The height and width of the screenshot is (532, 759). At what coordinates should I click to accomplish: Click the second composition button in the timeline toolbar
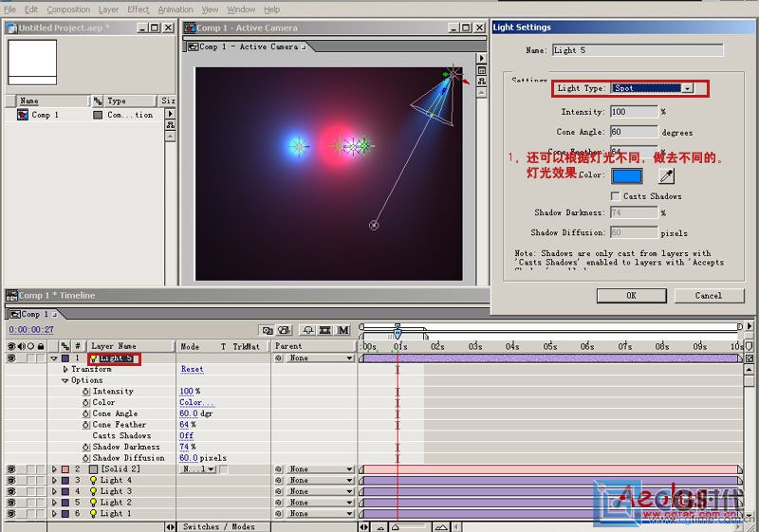point(284,330)
